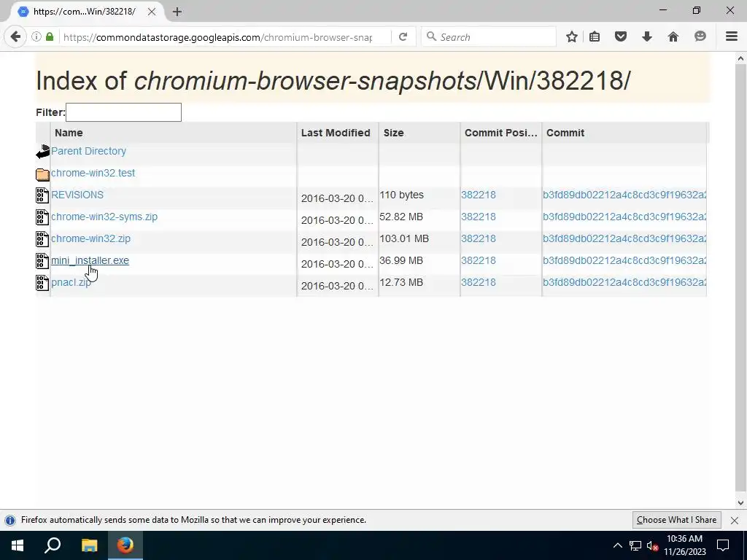The height and width of the screenshot is (560, 747).
Task: Open the Action Center notifications icon
Action: point(723,545)
